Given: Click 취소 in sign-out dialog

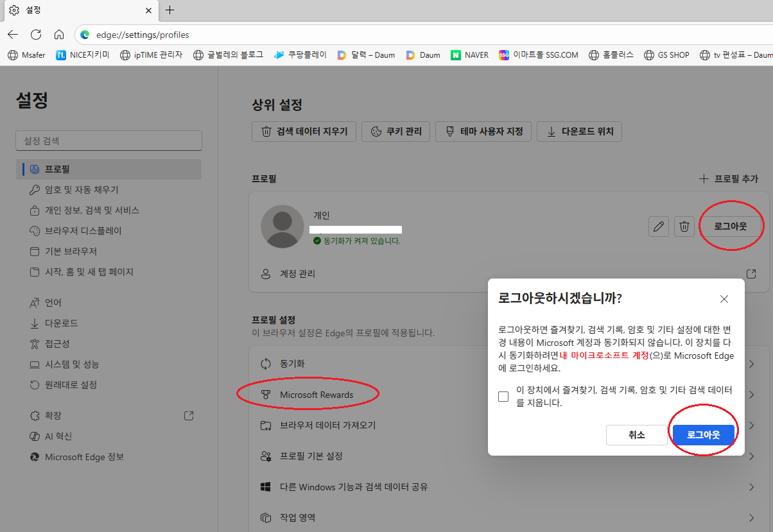Looking at the screenshot, I should pyautogui.click(x=637, y=434).
